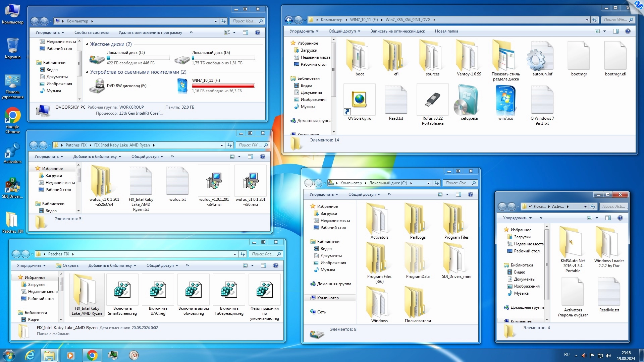
Task: Click Свойства системы in toolbar
Action: (x=91, y=33)
